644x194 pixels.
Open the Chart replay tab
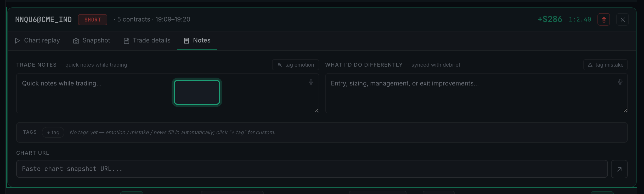tap(37, 41)
